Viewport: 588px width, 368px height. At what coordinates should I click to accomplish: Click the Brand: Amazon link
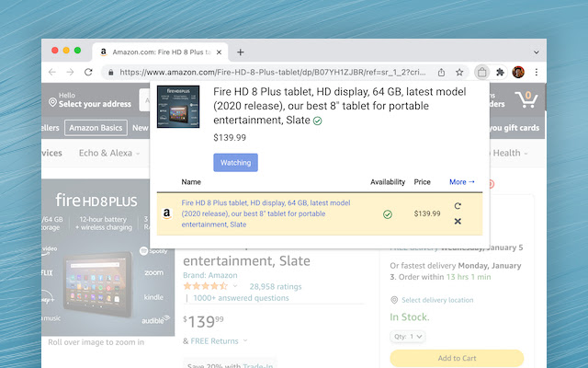point(210,275)
